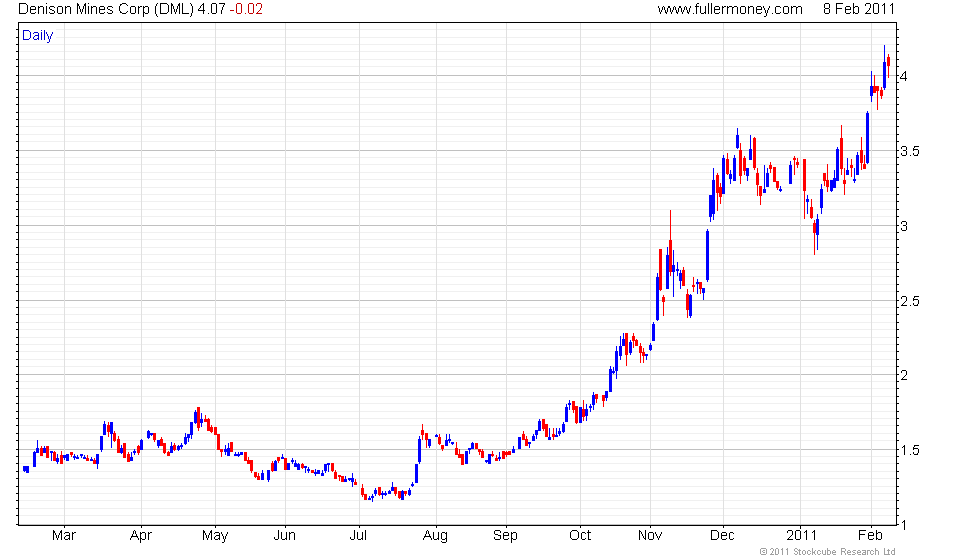Click the Stockcube Research Ltd copyright text
Screen dimensions: 980x560
(828, 552)
